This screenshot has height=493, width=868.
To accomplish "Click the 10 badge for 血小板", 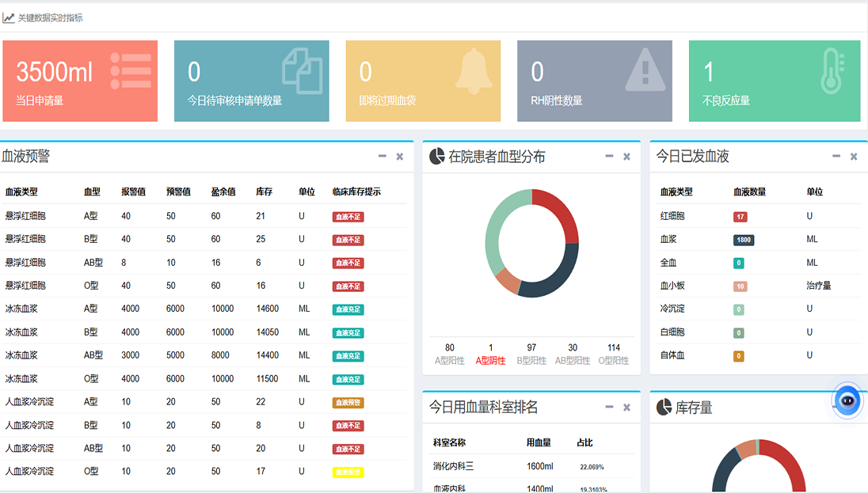I will coord(740,286).
